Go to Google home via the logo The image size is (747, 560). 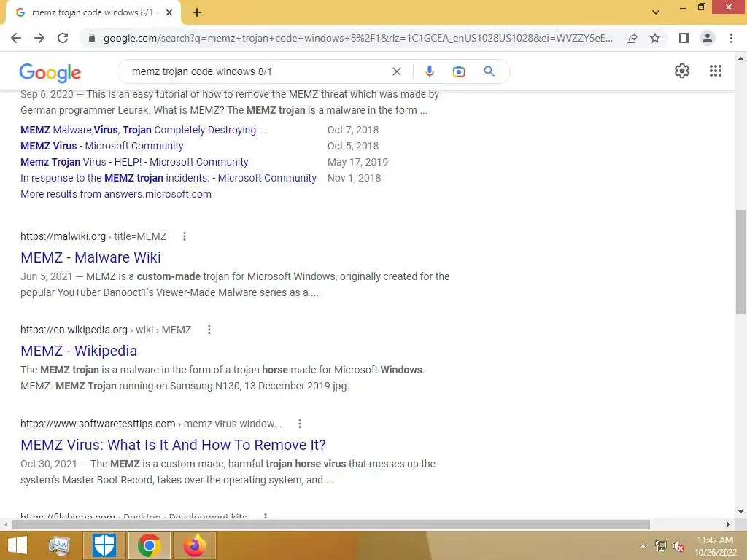click(x=50, y=72)
